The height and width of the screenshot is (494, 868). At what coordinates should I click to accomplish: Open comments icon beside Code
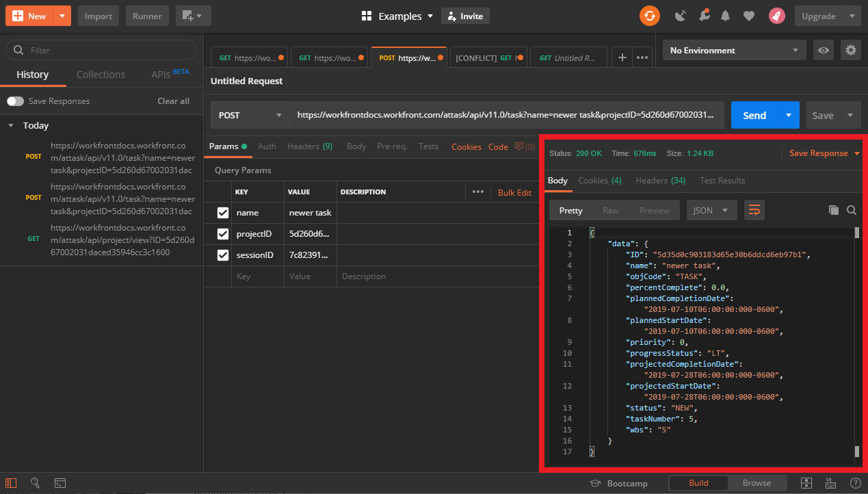point(525,146)
